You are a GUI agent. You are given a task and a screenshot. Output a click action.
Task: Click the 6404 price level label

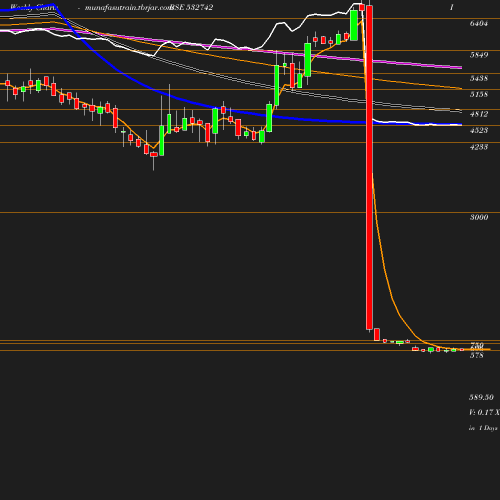[479, 23]
